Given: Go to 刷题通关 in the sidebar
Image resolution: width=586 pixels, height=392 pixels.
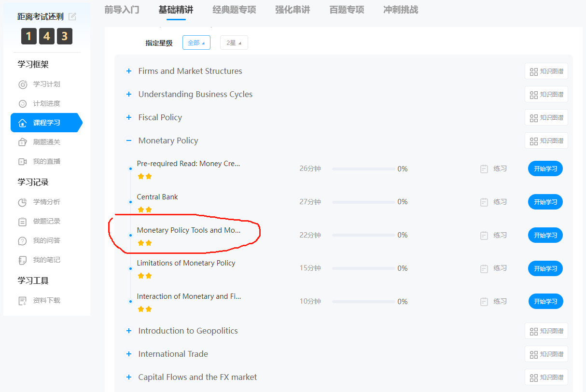Looking at the screenshot, I should 46,142.
